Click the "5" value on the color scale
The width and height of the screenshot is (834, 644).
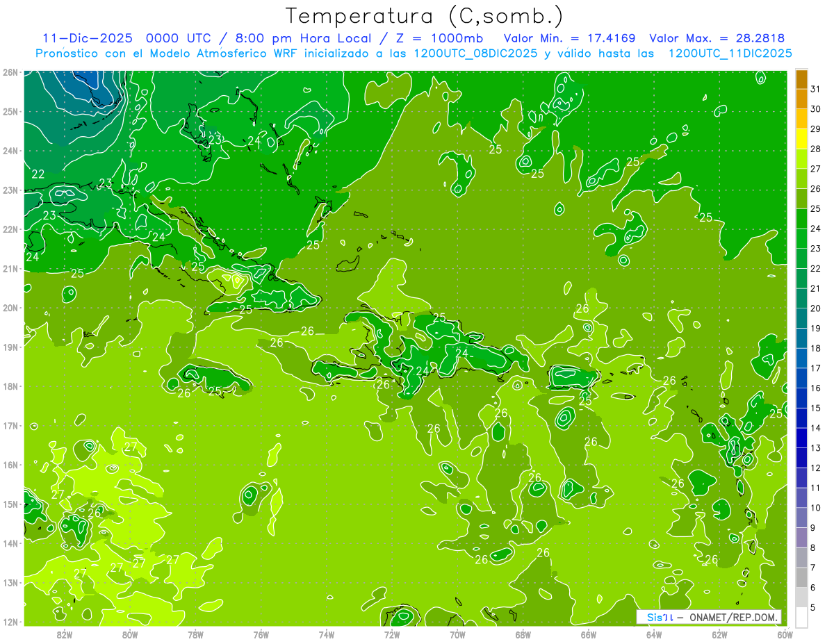814,607
